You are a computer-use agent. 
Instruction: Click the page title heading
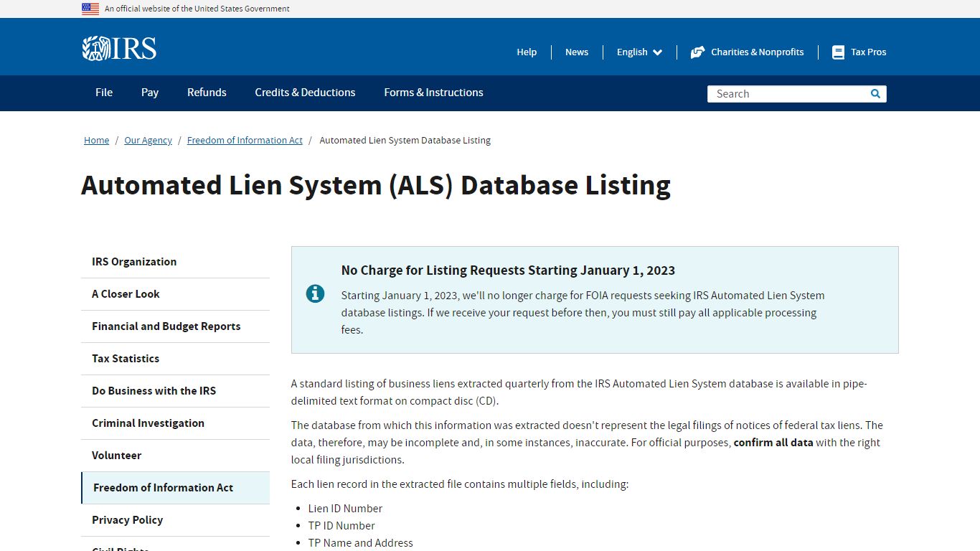click(376, 185)
